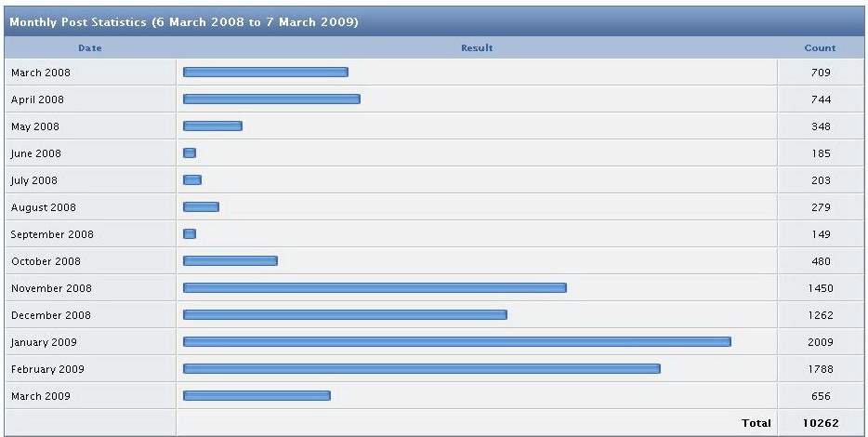Click the August 2008 result bar

[201, 206]
